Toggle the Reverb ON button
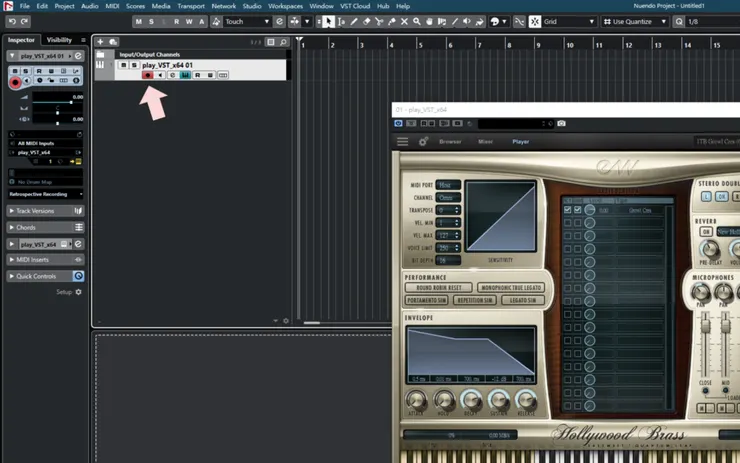 click(x=706, y=232)
